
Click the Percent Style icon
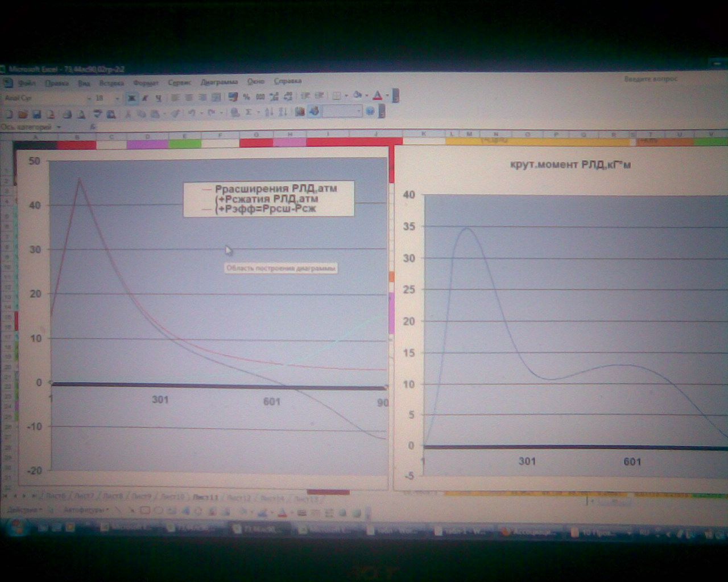246,97
